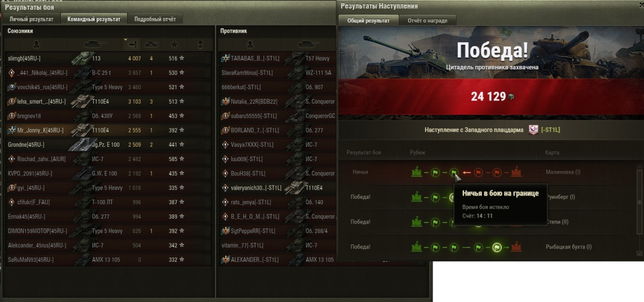The image size is (644, 302).
Task: Click the battle list scrollbar up arrow
Action: click(x=639, y=168)
